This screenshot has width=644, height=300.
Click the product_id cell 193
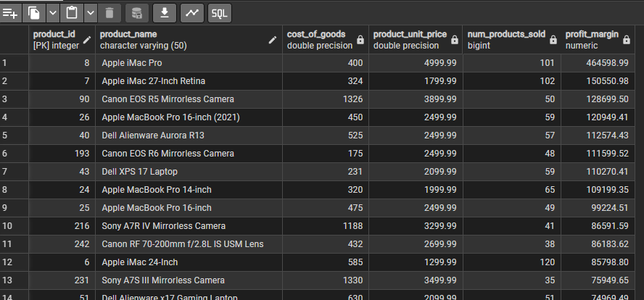(62, 154)
